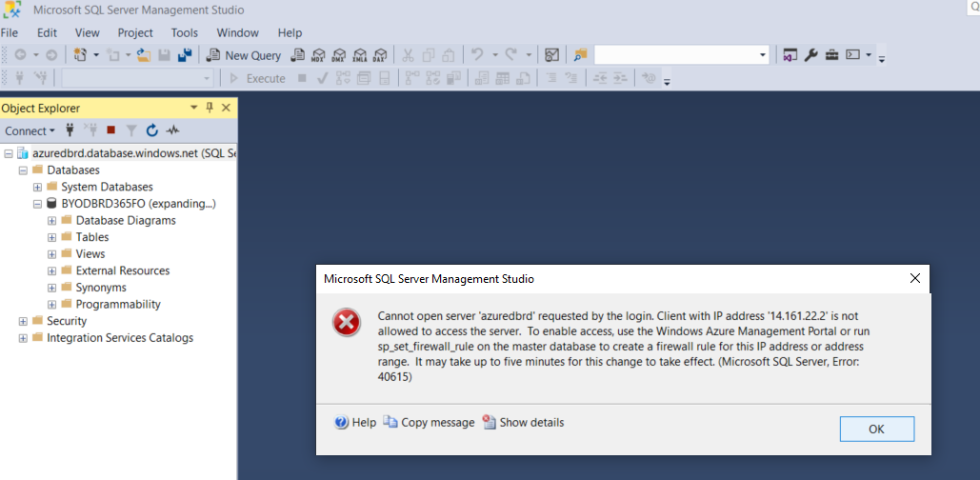Stop the Object Explorer action

coord(111,130)
